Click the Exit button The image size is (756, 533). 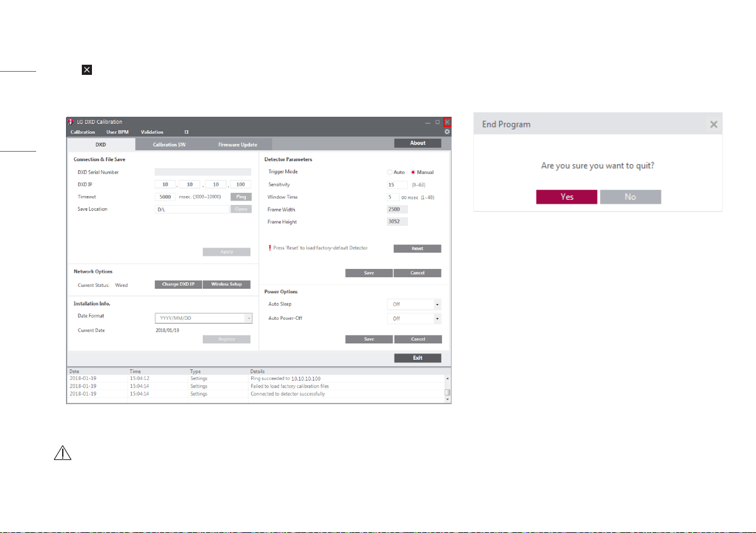tap(417, 358)
